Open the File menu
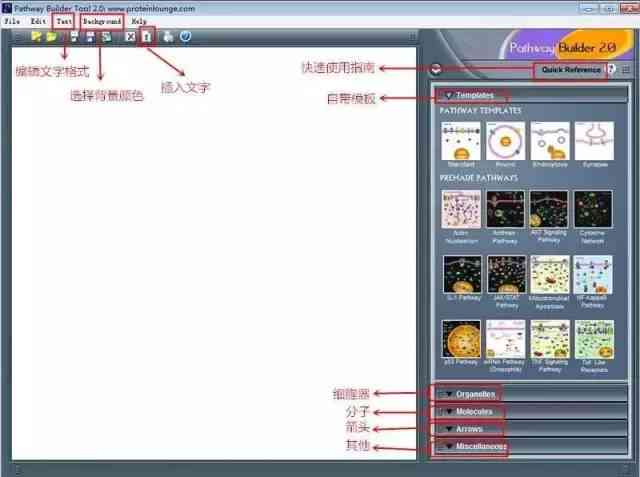Viewport: 640px width, 477px height. click(x=12, y=21)
